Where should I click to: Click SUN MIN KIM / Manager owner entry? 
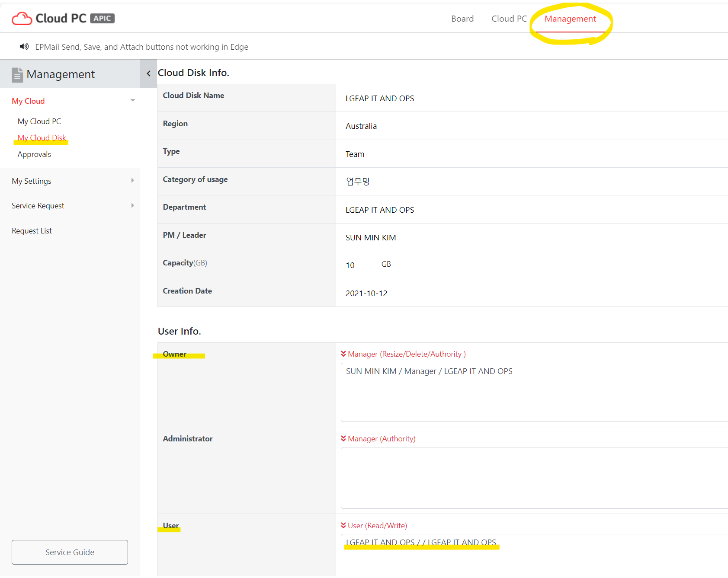[x=429, y=371]
